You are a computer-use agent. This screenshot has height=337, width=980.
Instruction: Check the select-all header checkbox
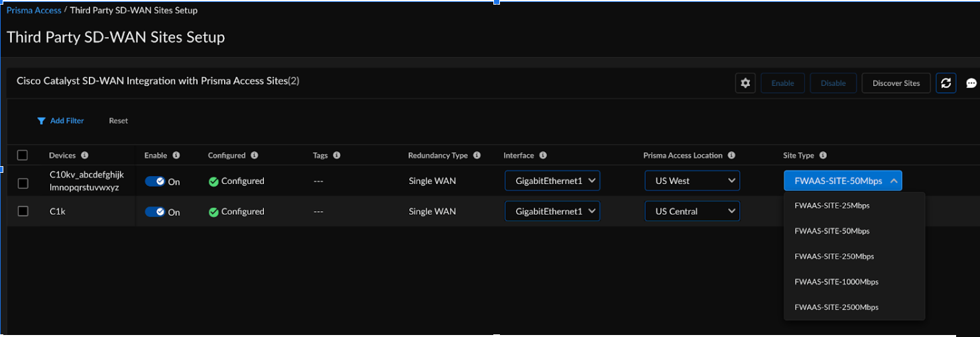click(x=23, y=155)
